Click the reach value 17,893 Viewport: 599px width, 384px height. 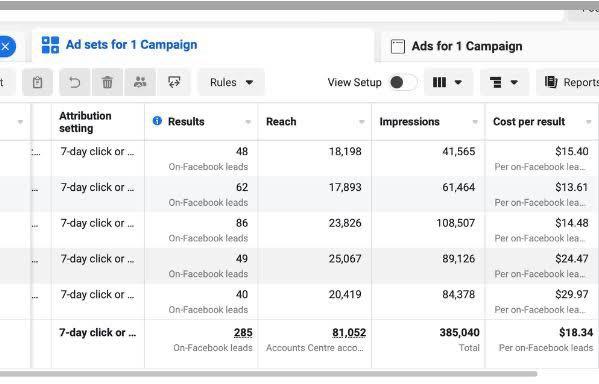345,187
